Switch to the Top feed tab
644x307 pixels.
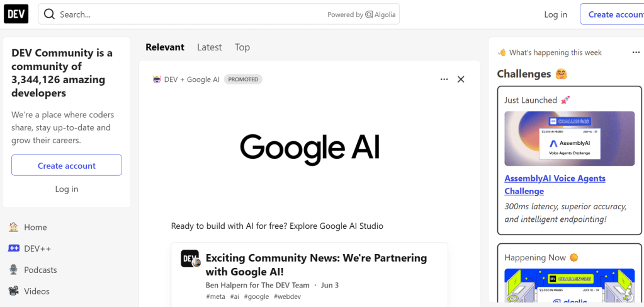coord(242,47)
